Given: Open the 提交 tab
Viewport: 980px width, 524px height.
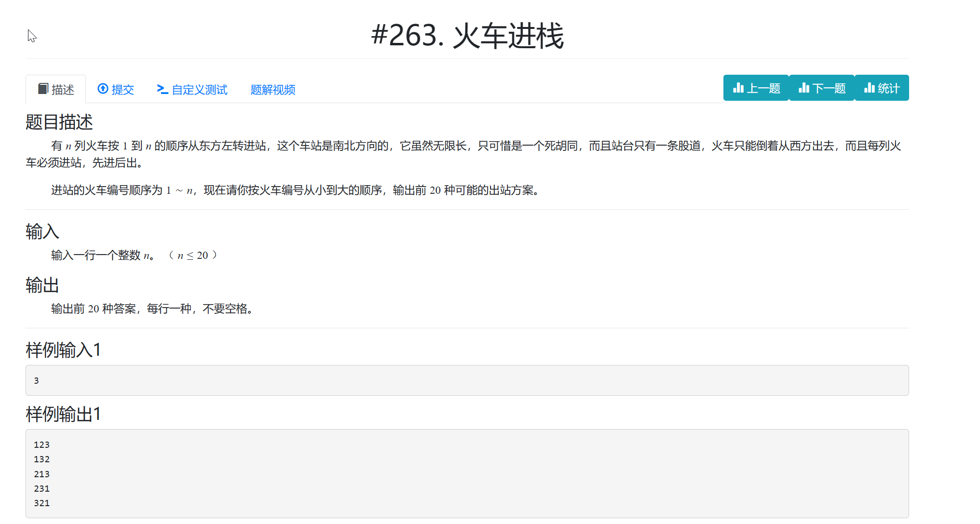Looking at the screenshot, I should 122,90.
